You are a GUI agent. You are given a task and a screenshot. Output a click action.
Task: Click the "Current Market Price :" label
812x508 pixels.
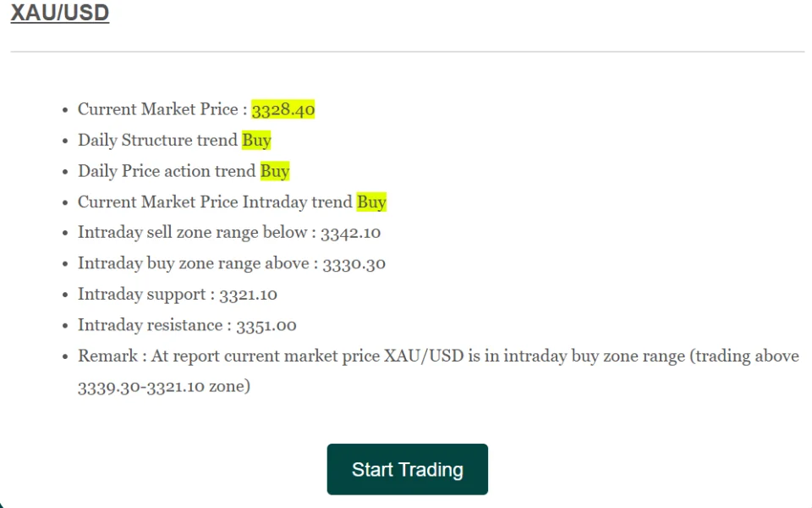point(162,109)
